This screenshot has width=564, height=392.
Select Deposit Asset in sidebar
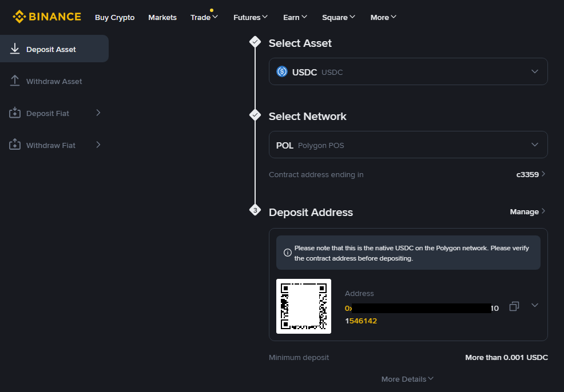click(x=54, y=49)
